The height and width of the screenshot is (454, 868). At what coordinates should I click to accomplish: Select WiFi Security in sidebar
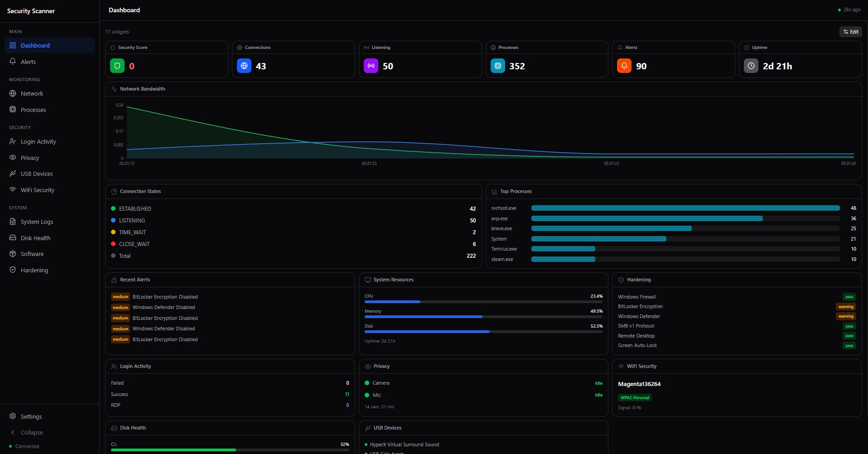(x=37, y=190)
